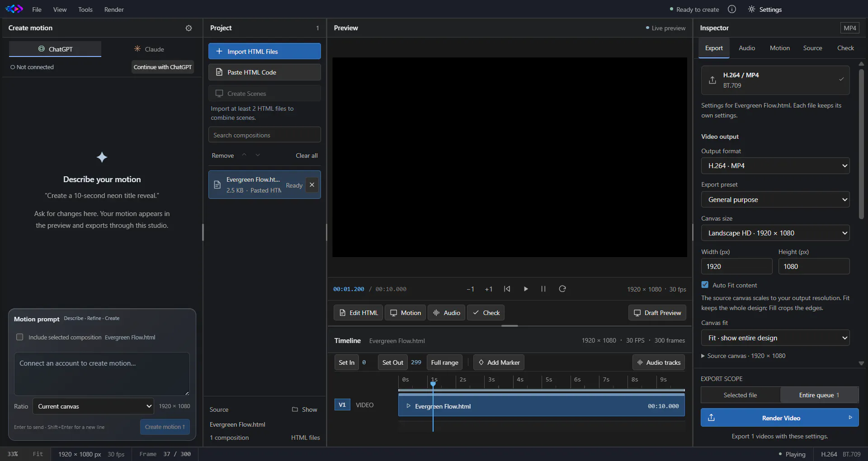
Task: Pause the preview playback
Action: pyautogui.click(x=543, y=289)
